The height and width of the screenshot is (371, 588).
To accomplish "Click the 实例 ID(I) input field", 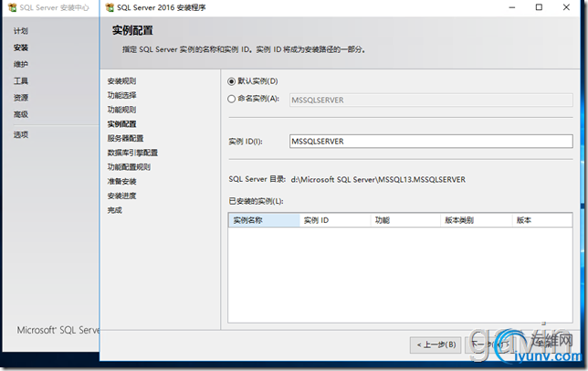I will [431, 142].
